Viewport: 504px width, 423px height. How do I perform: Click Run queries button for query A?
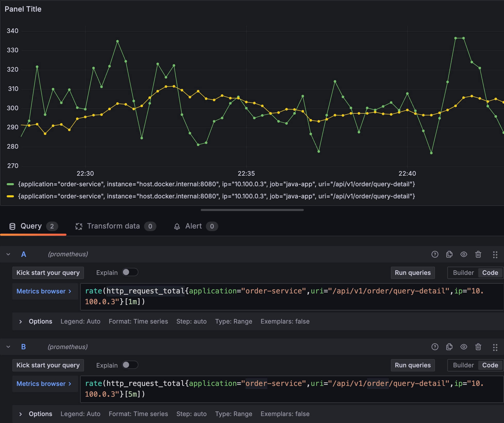[413, 273]
